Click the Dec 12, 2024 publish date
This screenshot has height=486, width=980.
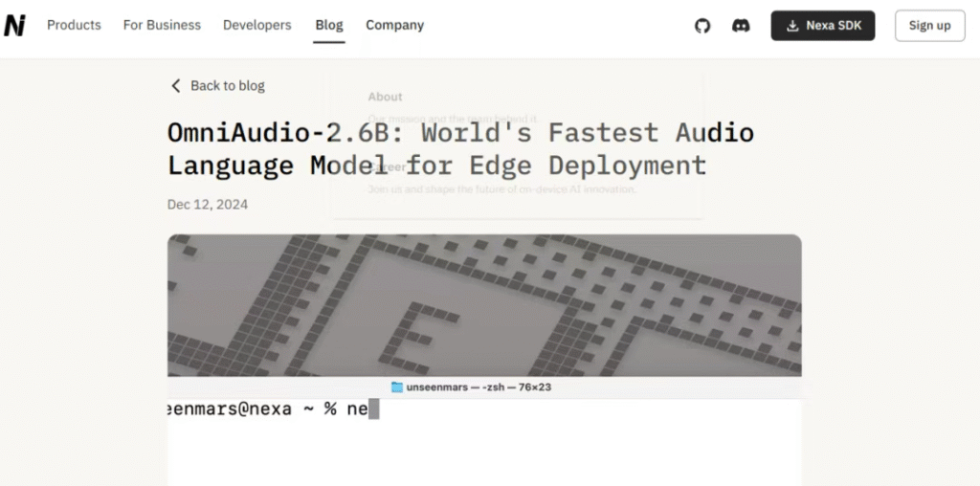tap(208, 204)
